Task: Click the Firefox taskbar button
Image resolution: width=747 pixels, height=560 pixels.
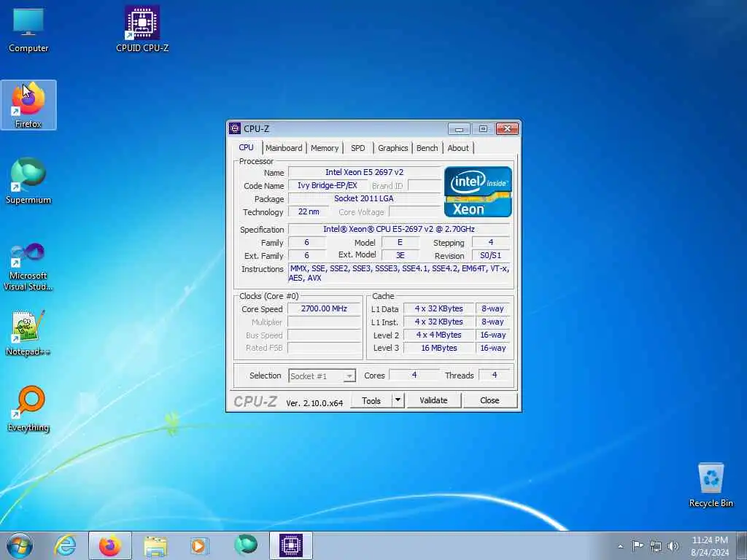Action: [110, 545]
